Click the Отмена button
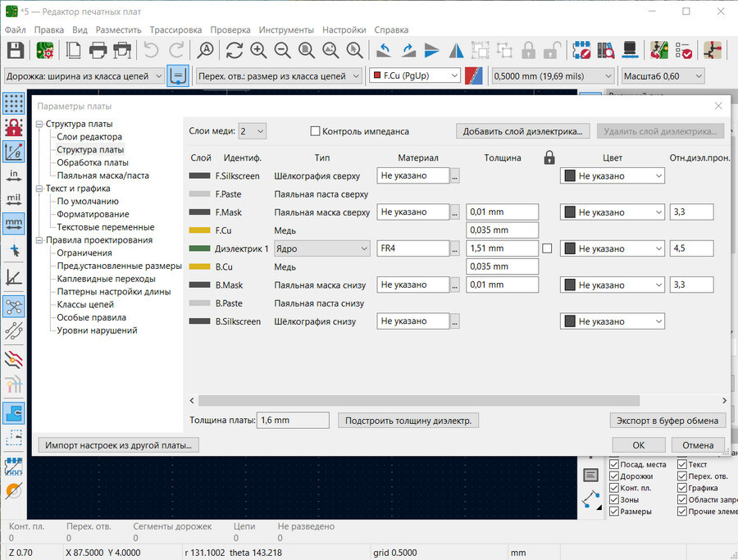Viewport: 738px width, 560px height. click(x=698, y=444)
